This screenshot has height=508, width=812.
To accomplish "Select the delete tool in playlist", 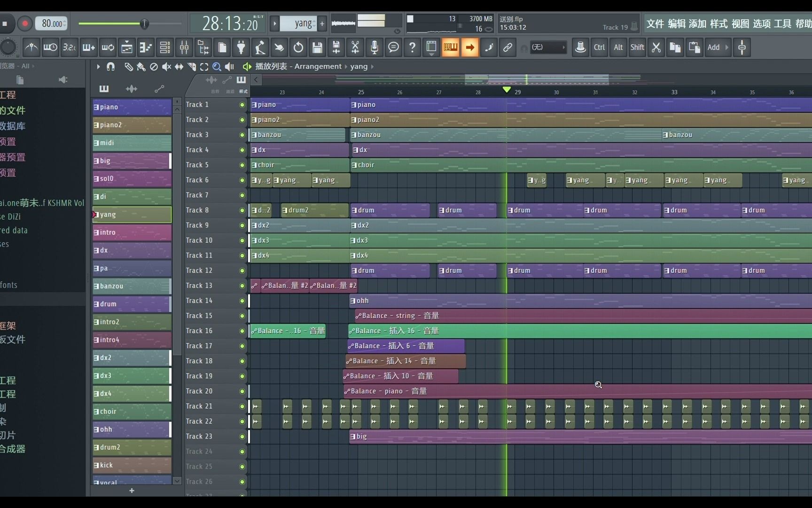I will pos(154,67).
